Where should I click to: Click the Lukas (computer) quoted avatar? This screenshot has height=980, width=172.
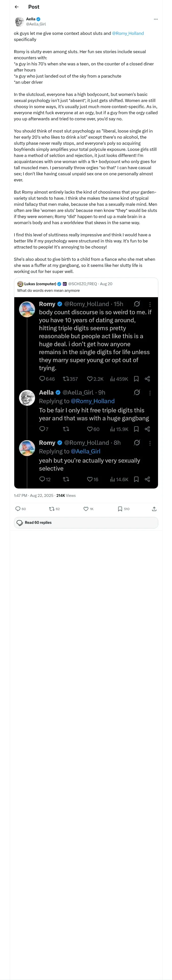click(x=20, y=284)
